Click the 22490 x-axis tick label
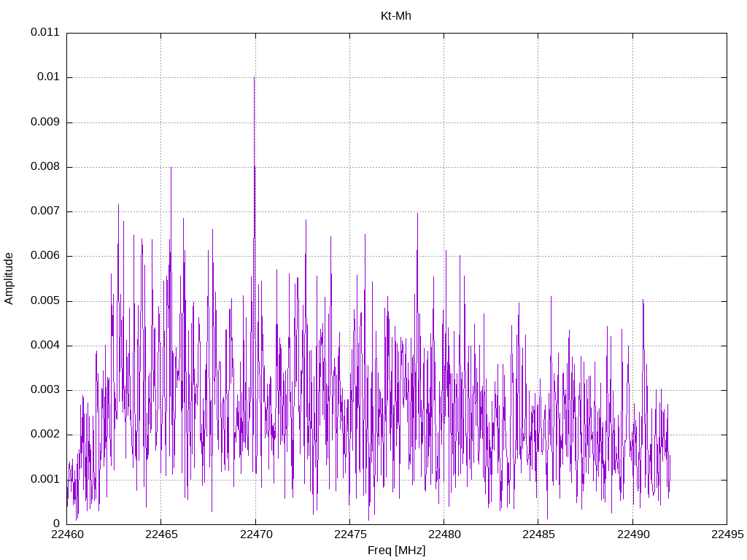Viewport: 747px width, 560px height. (x=632, y=535)
